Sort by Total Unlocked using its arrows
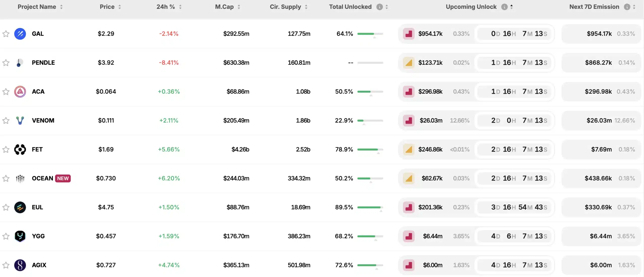 [387, 7]
